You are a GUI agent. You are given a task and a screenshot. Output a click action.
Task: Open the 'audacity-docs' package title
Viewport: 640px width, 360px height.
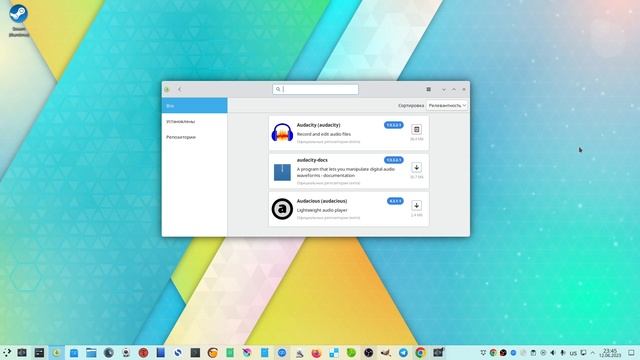click(x=312, y=160)
